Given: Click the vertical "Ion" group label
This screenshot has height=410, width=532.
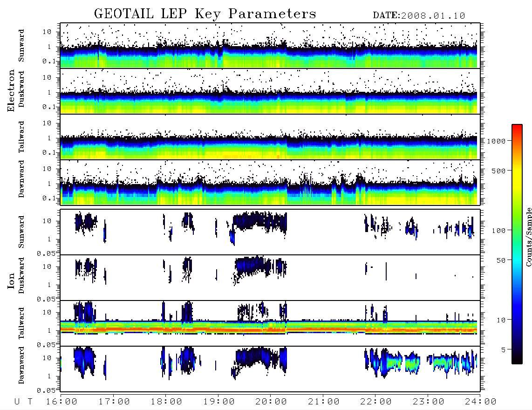Looking at the screenshot, I should [x=11, y=281].
